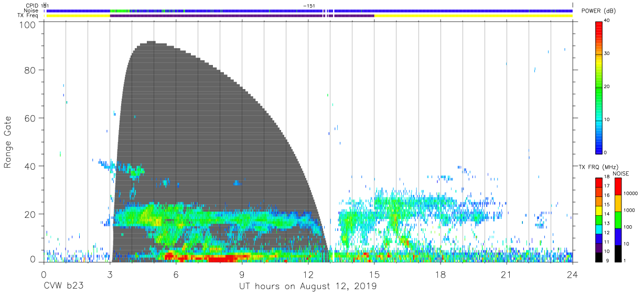This screenshot has height=297, width=644.
Task: Click the 'NOISE' legend title
Action: click(x=621, y=173)
